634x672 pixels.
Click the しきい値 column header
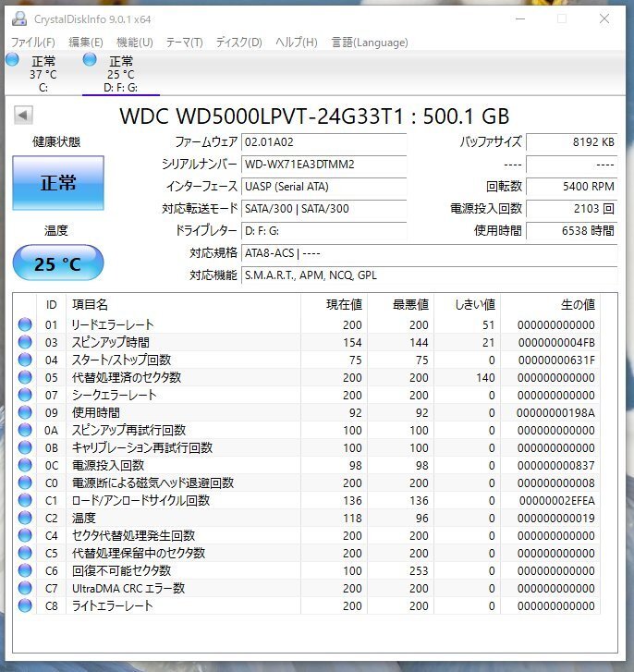point(467,305)
